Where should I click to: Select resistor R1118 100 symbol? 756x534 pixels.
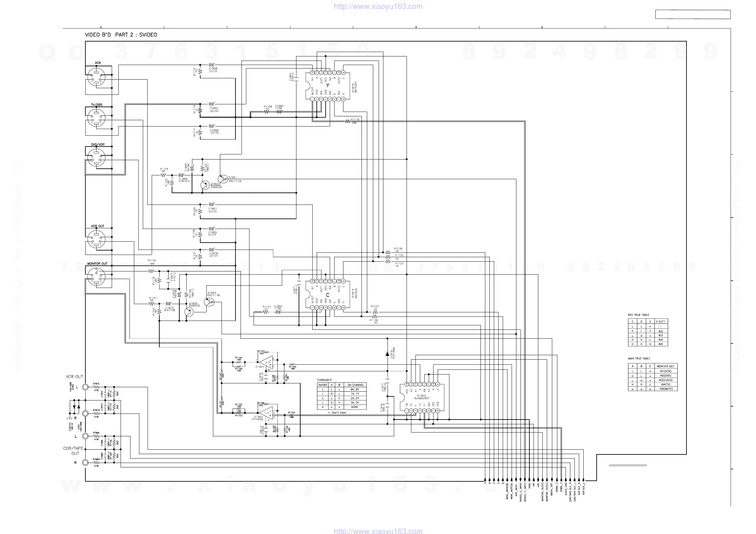pyautogui.click(x=348, y=121)
